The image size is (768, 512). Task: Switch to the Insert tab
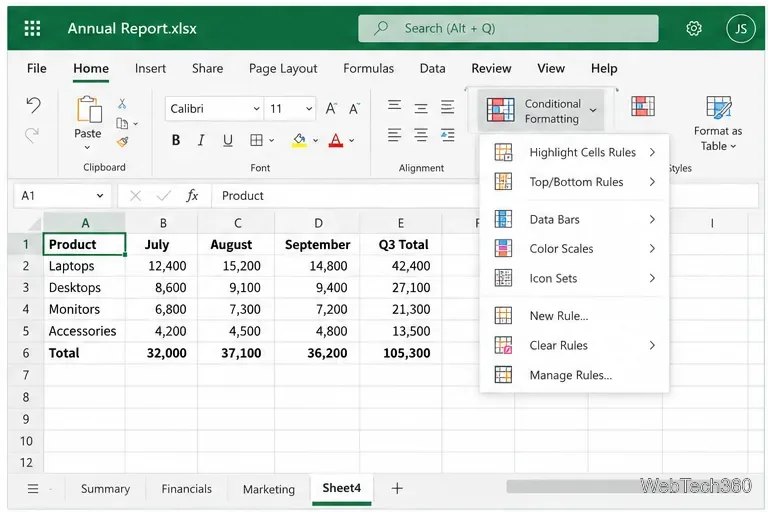[x=150, y=69]
